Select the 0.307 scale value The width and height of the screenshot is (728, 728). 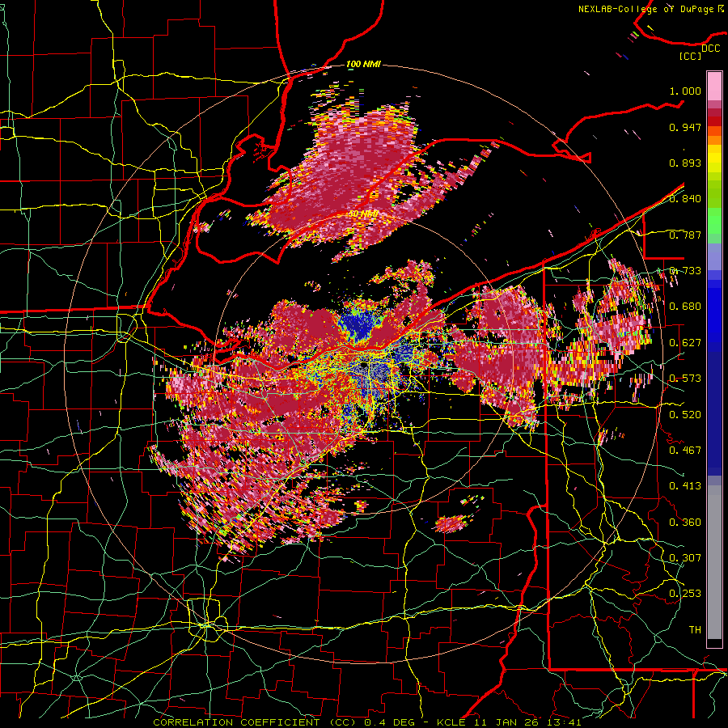(685, 558)
